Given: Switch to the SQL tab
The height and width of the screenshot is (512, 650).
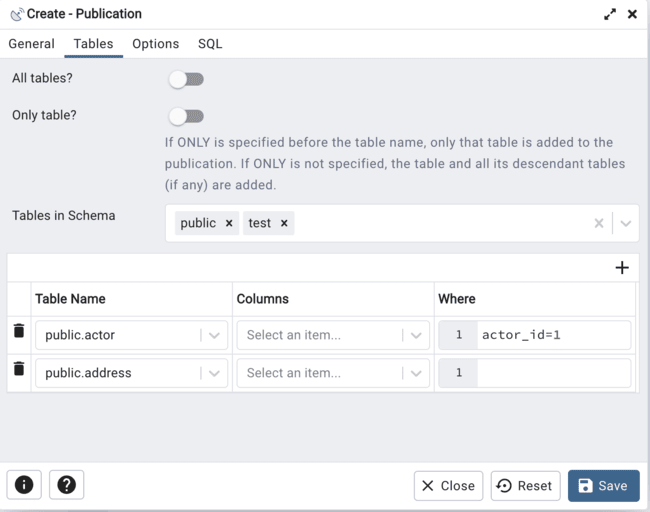Looking at the screenshot, I should click(210, 44).
